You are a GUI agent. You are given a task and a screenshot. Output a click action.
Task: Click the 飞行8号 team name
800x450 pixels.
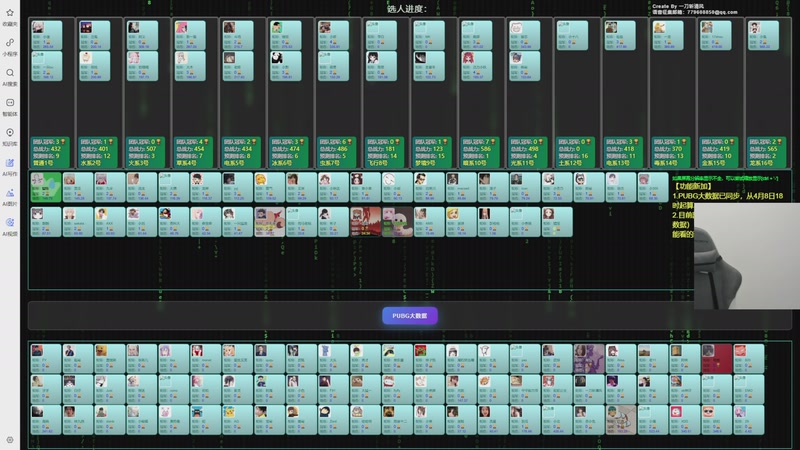(x=379, y=163)
